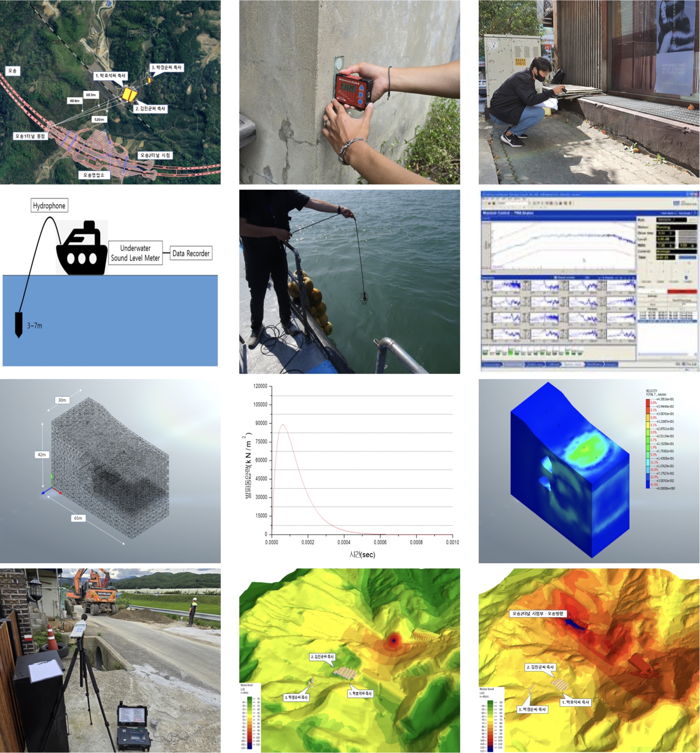700x753 pixels.
Task: Select the Hydrophone label box
Action: (x=49, y=206)
